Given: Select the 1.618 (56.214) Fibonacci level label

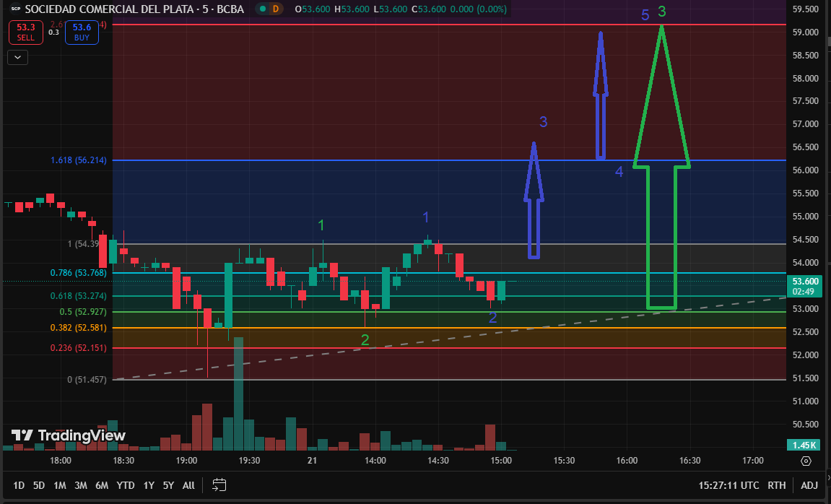Looking at the screenshot, I should point(79,160).
